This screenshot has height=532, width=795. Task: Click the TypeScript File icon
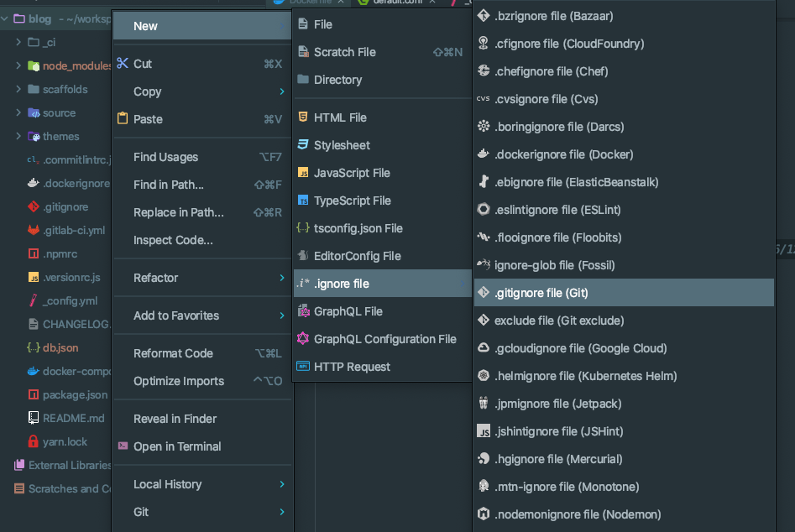pyautogui.click(x=303, y=201)
